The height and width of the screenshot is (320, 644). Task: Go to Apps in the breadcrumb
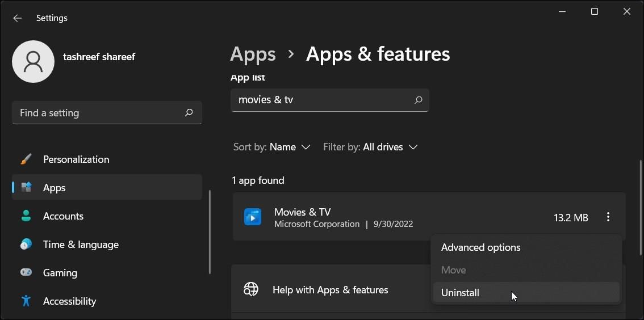point(253,54)
